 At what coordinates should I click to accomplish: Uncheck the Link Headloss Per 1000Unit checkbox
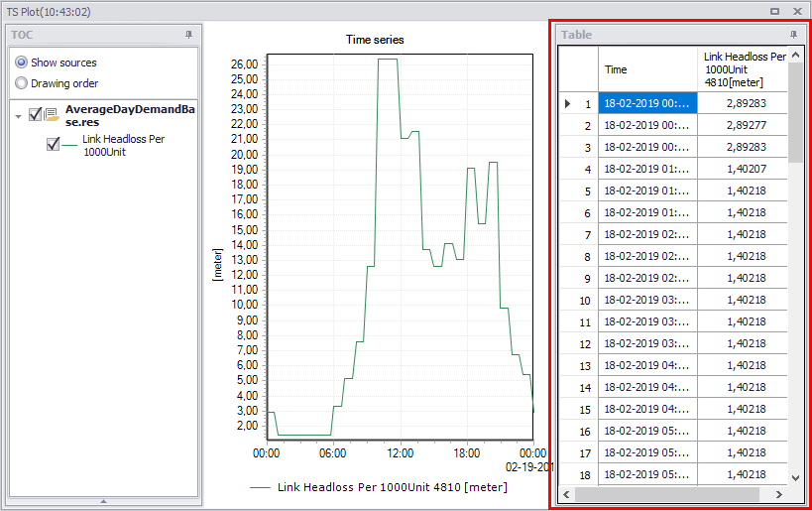click(53, 144)
